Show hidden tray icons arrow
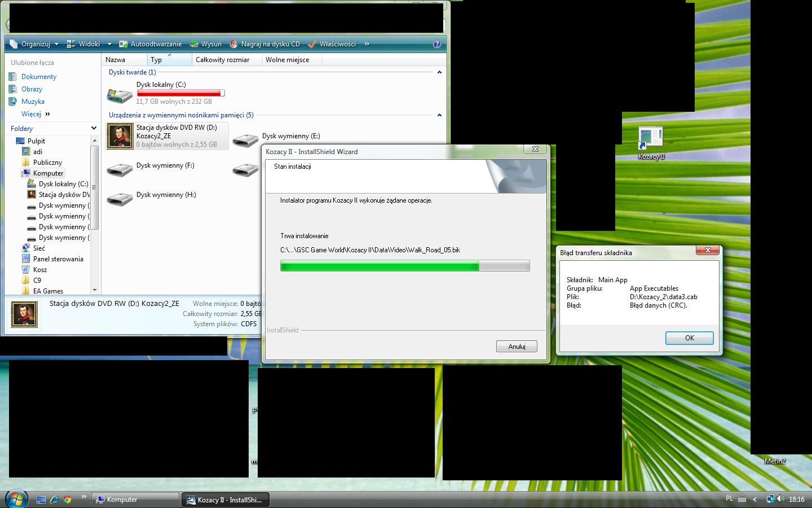Viewport: 812px width, 508px height. (x=755, y=499)
